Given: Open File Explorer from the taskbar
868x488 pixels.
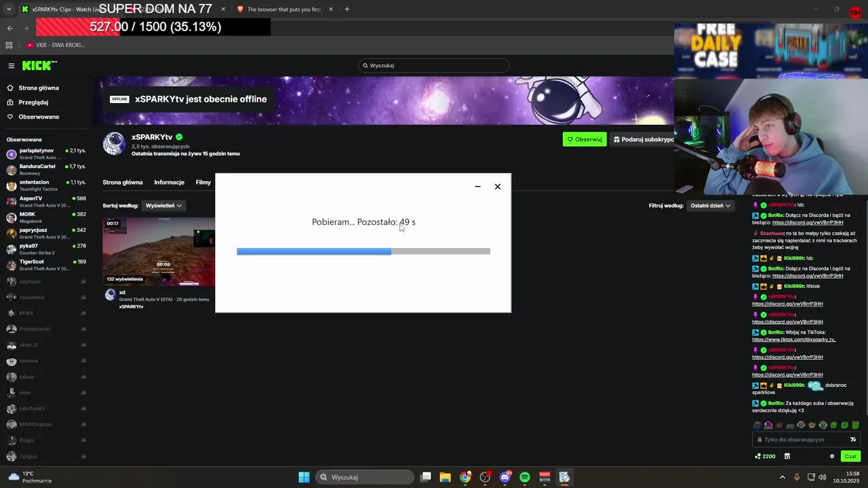Looking at the screenshot, I should click(446, 477).
